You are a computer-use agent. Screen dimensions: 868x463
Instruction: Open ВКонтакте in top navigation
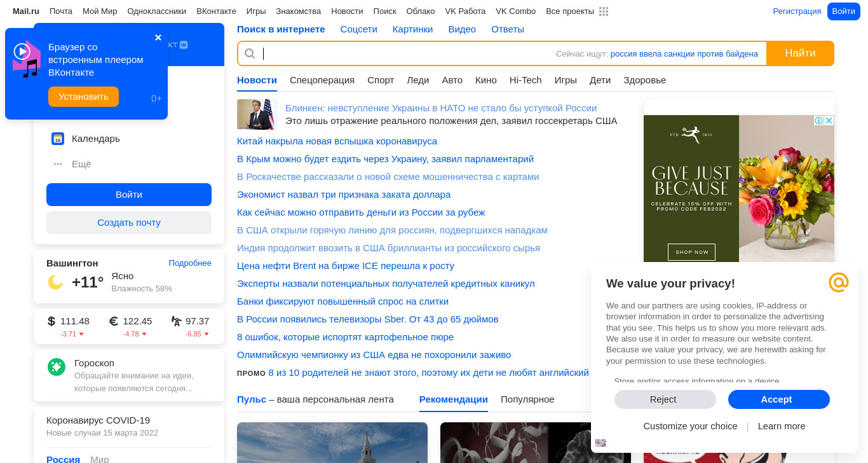(216, 11)
